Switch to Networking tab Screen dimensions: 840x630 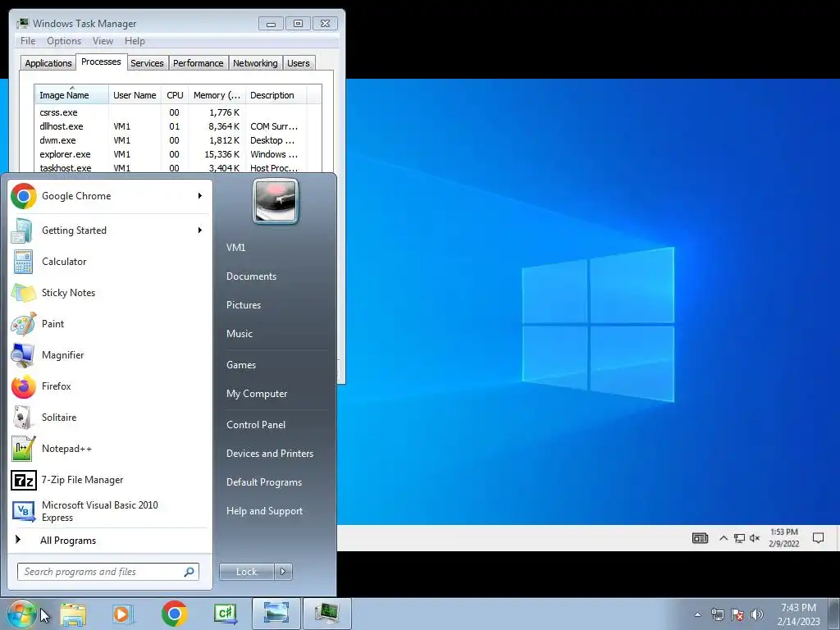255,63
